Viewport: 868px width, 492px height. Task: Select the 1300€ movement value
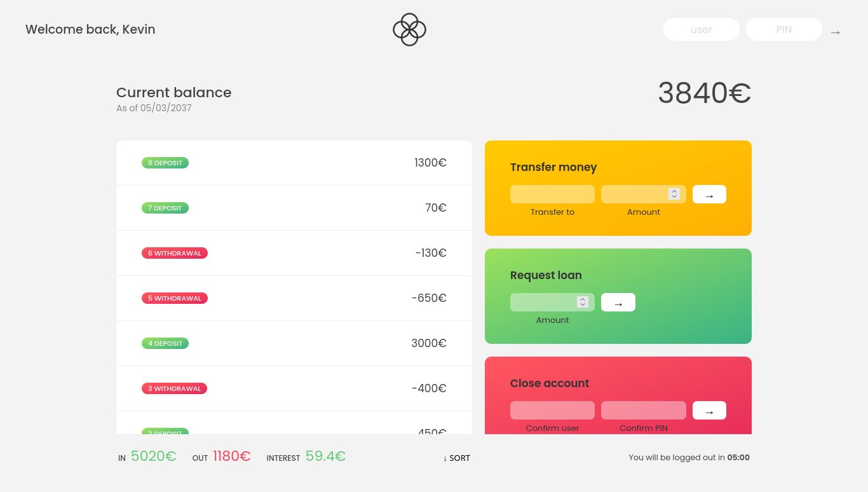[x=430, y=163]
